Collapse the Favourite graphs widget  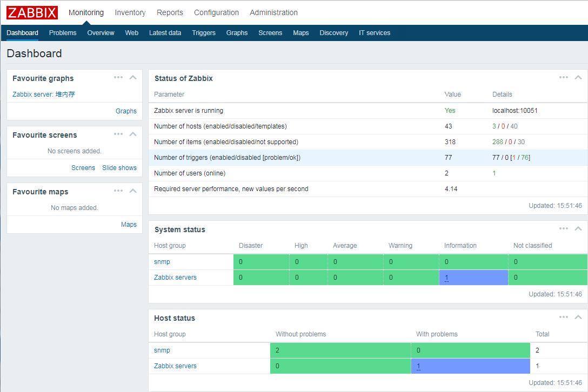[132, 77]
